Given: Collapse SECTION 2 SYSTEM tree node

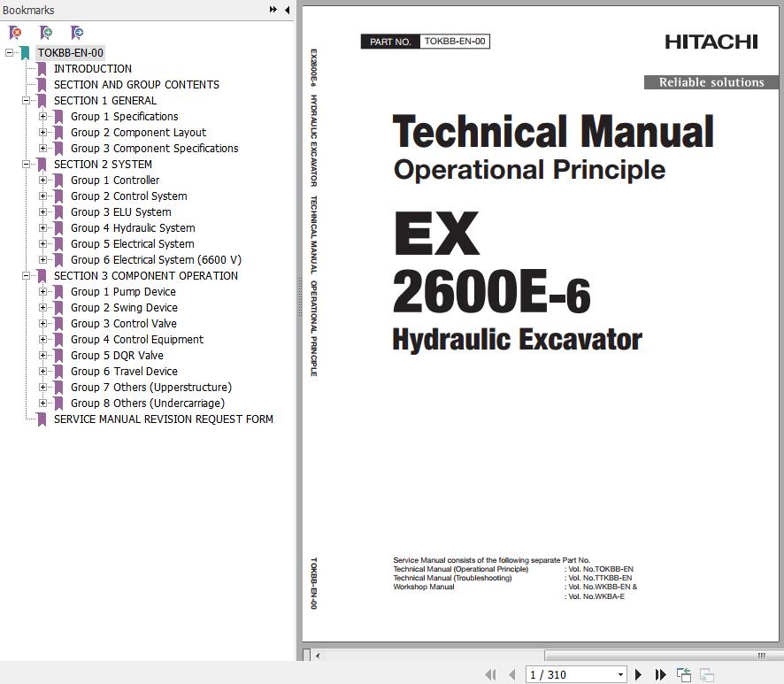Looking at the screenshot, I should pyautogui.click(x=27, y=165).
